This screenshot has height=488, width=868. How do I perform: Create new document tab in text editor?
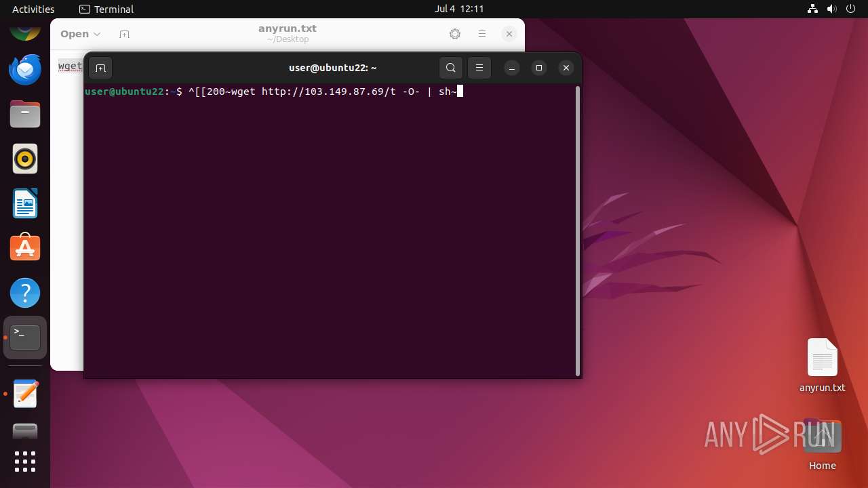point(124,34)
